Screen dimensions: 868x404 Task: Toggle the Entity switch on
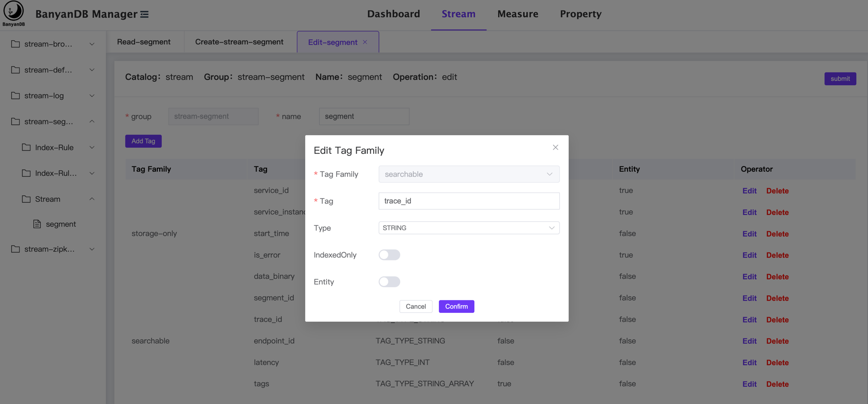click(389, 282)
